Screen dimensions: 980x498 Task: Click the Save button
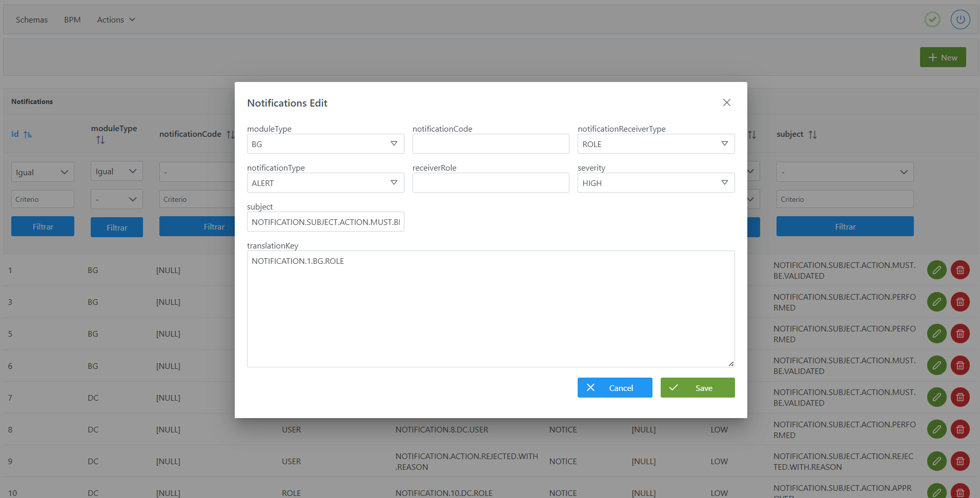(697, 388)
